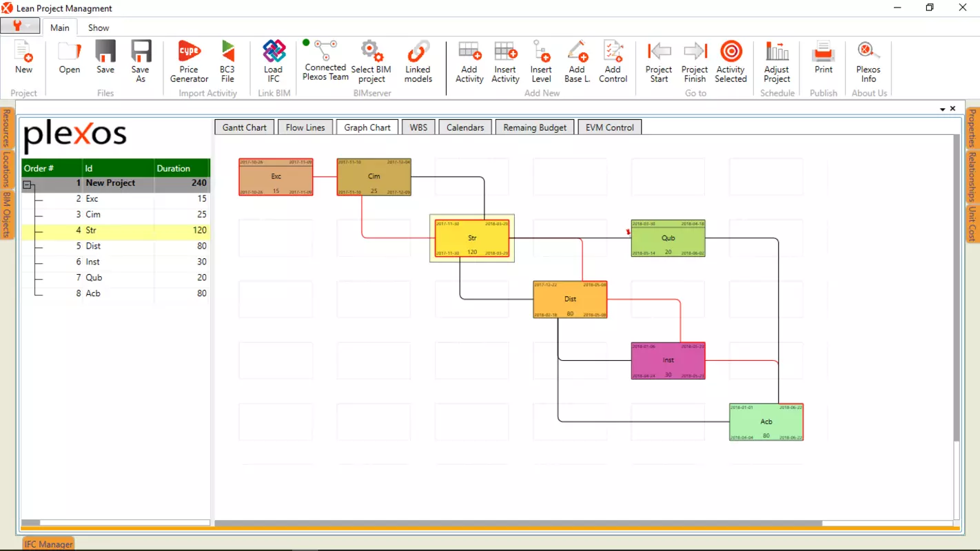Viewport: 980px width, 551px height.
Task: Expand the Resources side panel
Action: 7,129
